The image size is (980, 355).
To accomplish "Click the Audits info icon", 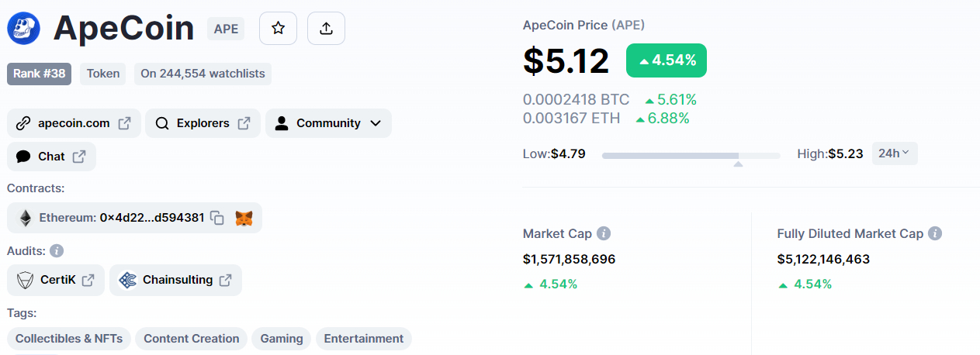I will pos(57,251).
